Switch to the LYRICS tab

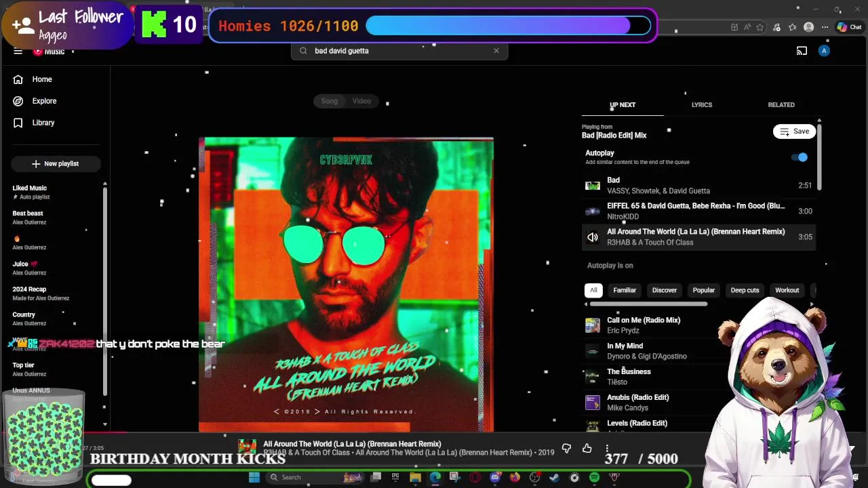[702, 105]
